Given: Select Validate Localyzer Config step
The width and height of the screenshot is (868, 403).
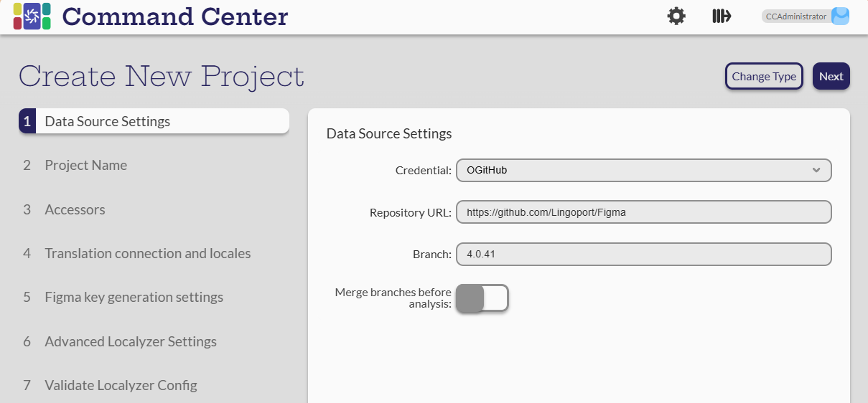Looking at the screenshot, I should click(x=121, y=385).
